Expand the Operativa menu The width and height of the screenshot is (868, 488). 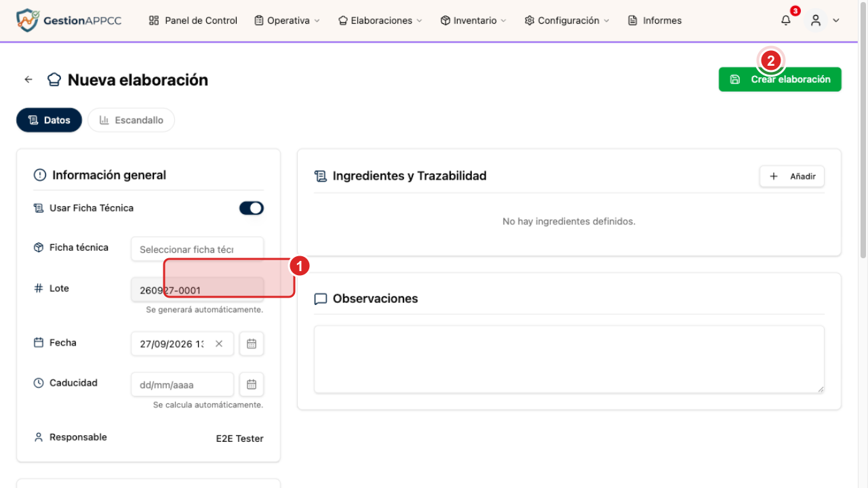click(x=287, y=20)
